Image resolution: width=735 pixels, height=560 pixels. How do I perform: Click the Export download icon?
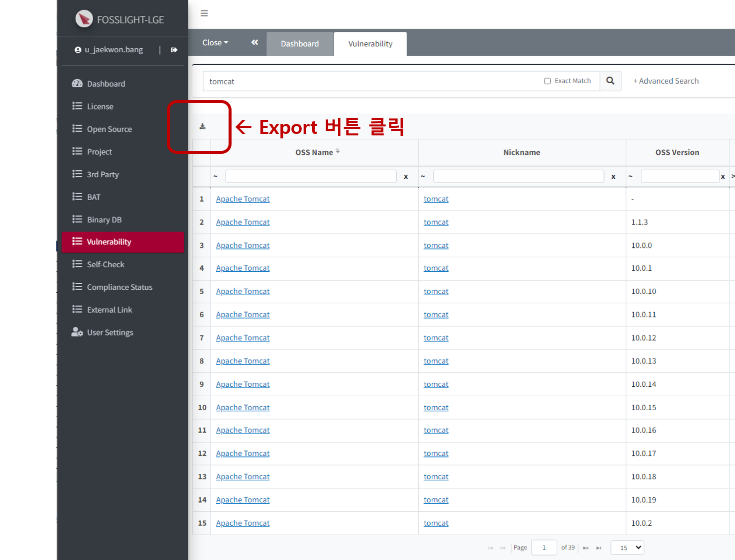(x=203, y=126)
